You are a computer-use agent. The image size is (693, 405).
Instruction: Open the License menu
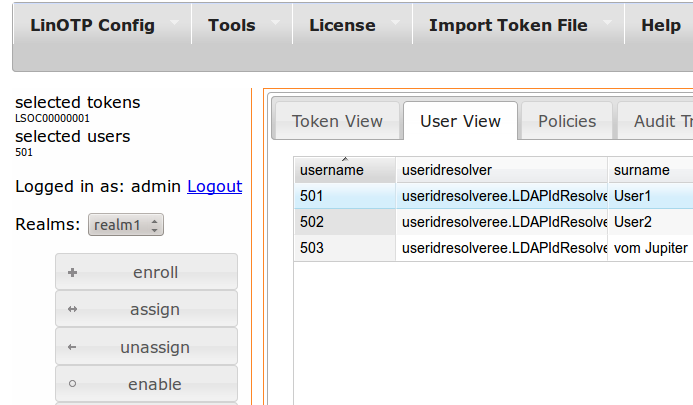pyautogui.click(x=342, y=26)
